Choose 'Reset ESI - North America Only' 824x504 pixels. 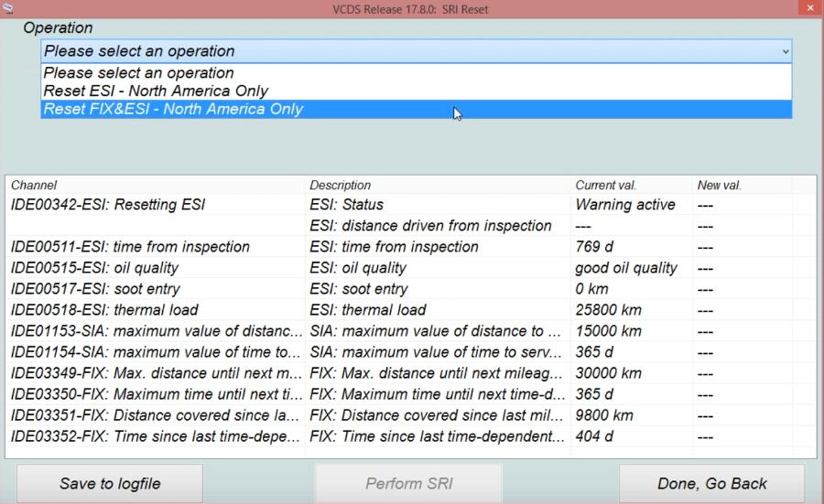click(417, 91)
